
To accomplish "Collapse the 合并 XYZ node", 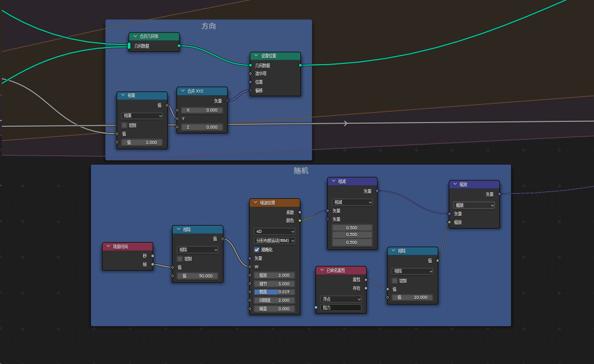I will coord(183,91).
